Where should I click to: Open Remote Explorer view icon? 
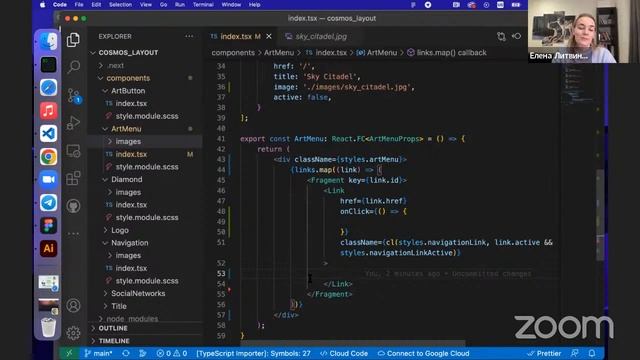click(73, 151)
